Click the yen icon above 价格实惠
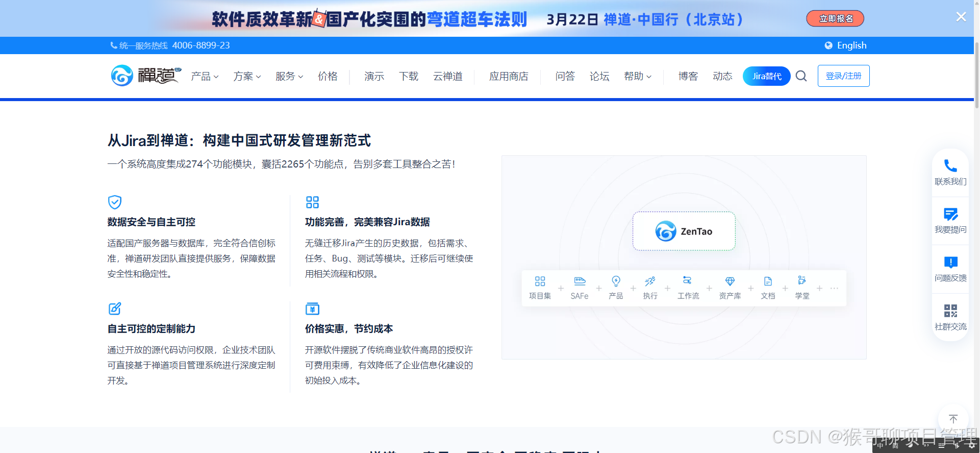The image size is (980, 453). pyautogui.click(x=312, y=308)
